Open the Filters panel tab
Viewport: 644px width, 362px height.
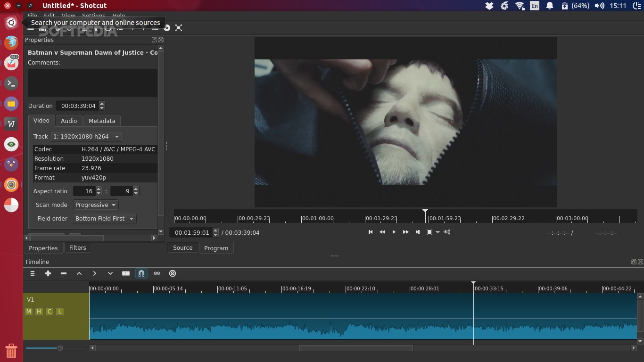pyautogui.click(x=77, y=248)
